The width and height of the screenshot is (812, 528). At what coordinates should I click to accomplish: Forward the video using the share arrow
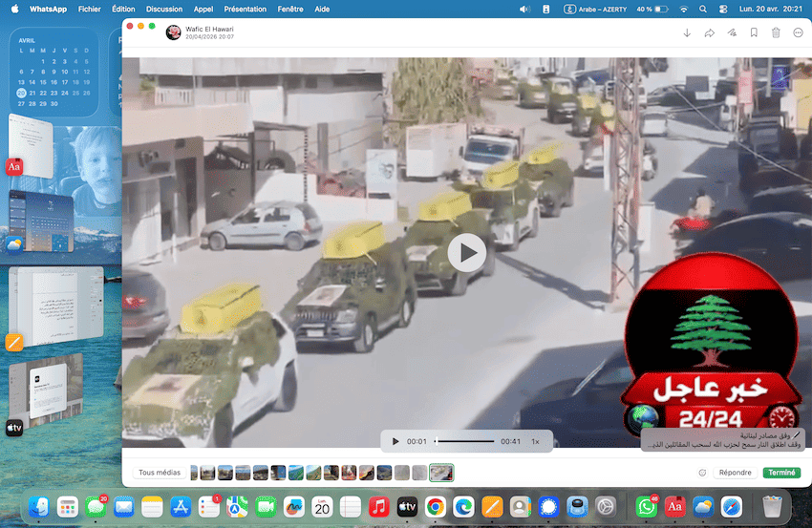(709, 32)
